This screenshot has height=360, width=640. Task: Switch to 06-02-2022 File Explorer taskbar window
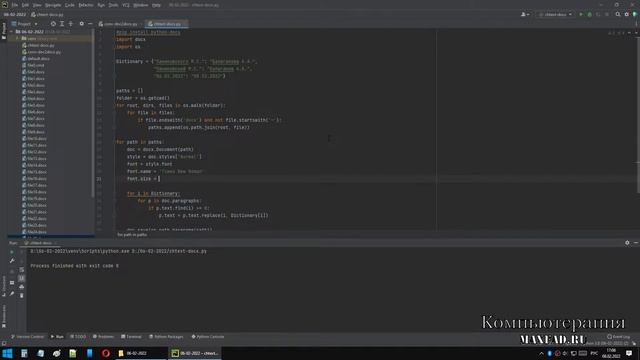[x=140, y=353]
